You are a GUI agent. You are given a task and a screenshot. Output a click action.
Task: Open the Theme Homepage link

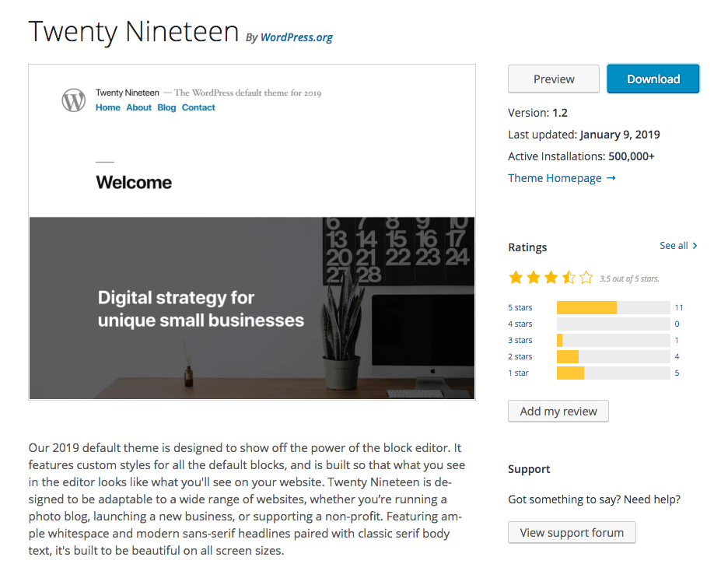point(562,178)
